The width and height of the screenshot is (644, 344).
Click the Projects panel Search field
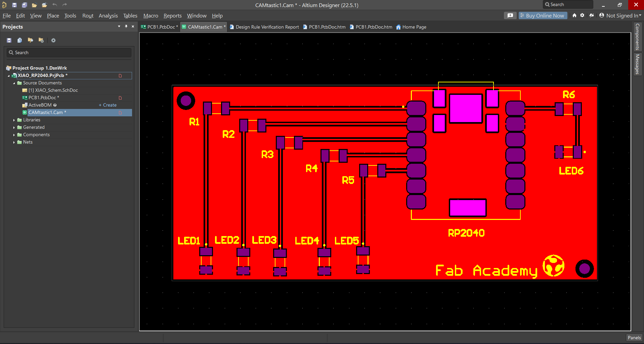click(69, 52)
